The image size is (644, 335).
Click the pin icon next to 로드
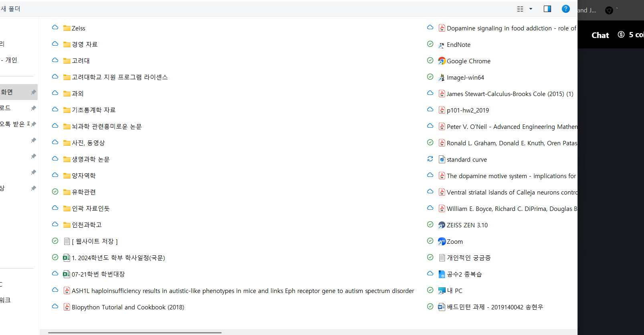[33, 108]
